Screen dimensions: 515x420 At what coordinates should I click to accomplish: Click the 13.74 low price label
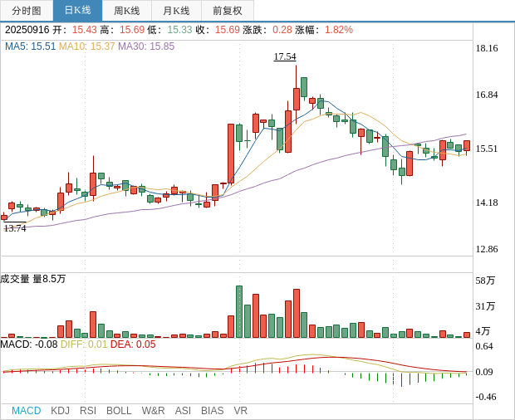[x=15, y=228]
